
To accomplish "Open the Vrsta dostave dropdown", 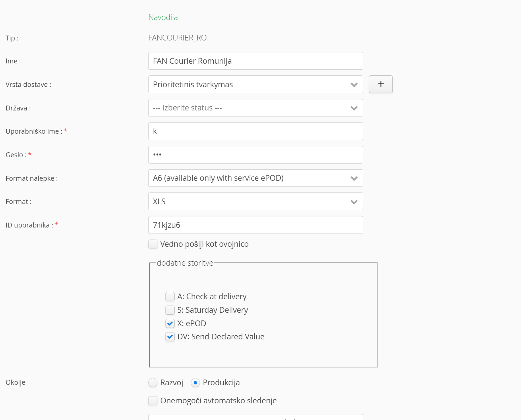I will (255, 84).
